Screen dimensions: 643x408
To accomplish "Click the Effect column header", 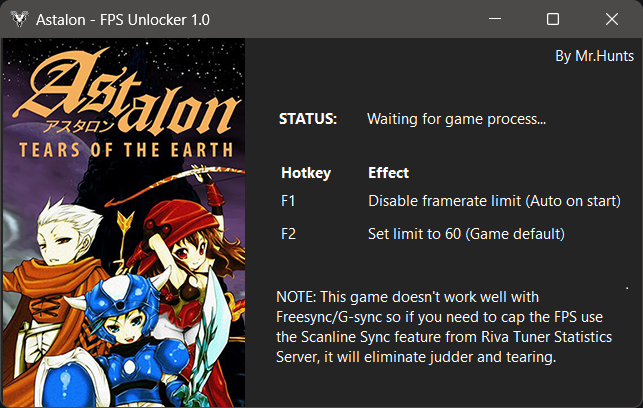I will pos(388,173).
